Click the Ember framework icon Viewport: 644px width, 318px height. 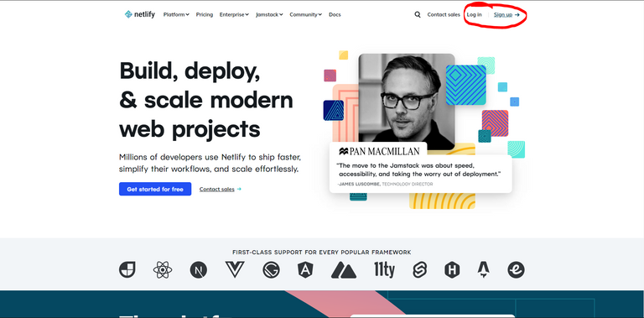pos(516,270)
